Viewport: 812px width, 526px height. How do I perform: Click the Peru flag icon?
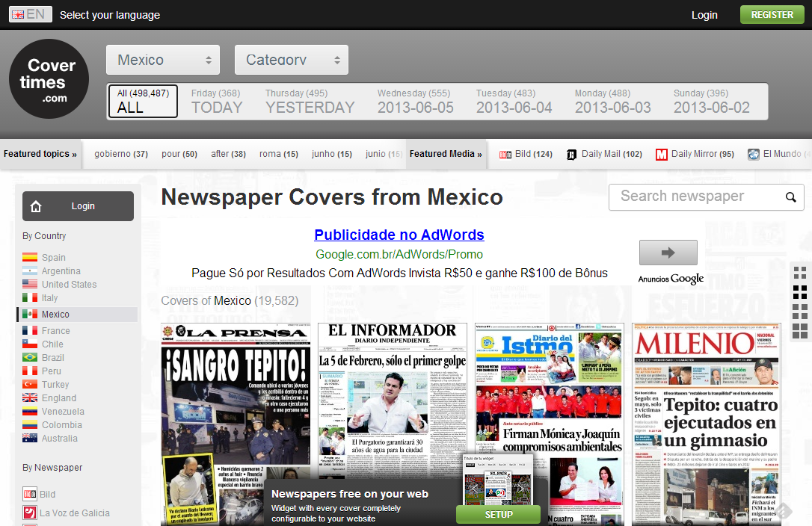click(30, 371)
